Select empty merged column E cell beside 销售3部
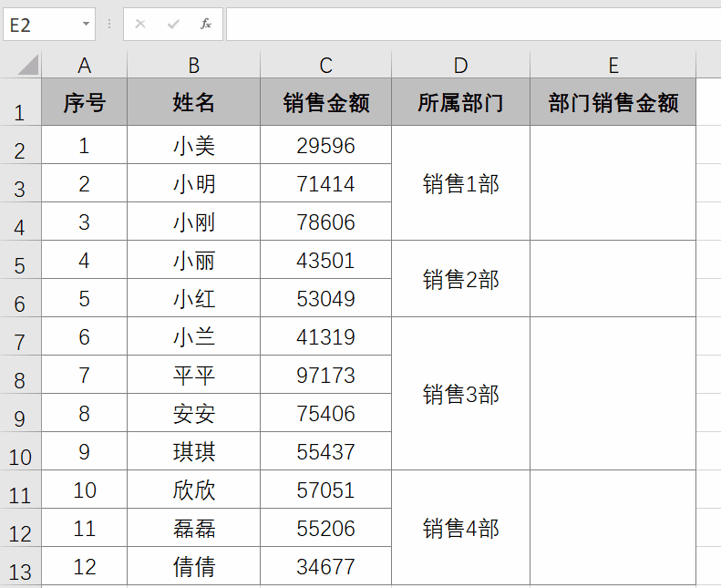The image size is (721, 588). tap(613, 394)
